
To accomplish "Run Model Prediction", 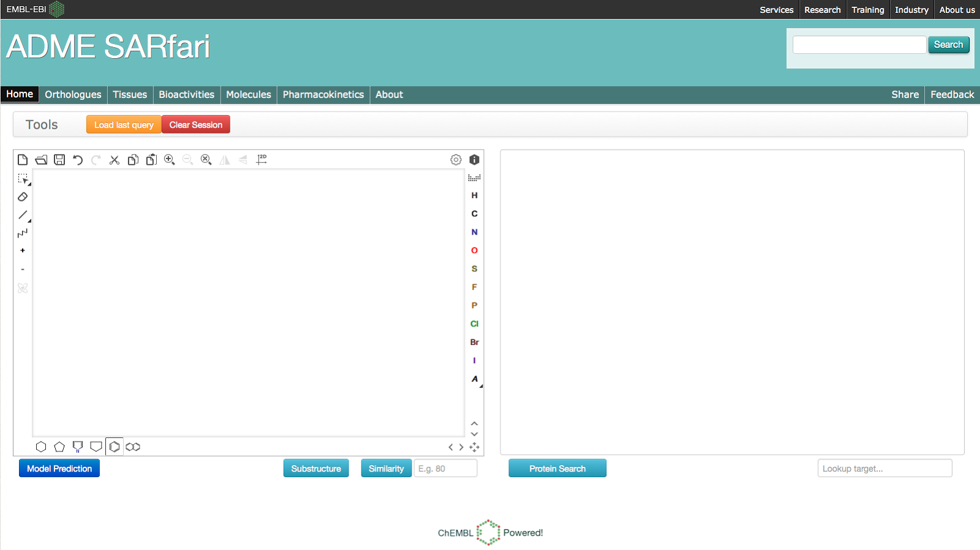I will coord(59,469).
